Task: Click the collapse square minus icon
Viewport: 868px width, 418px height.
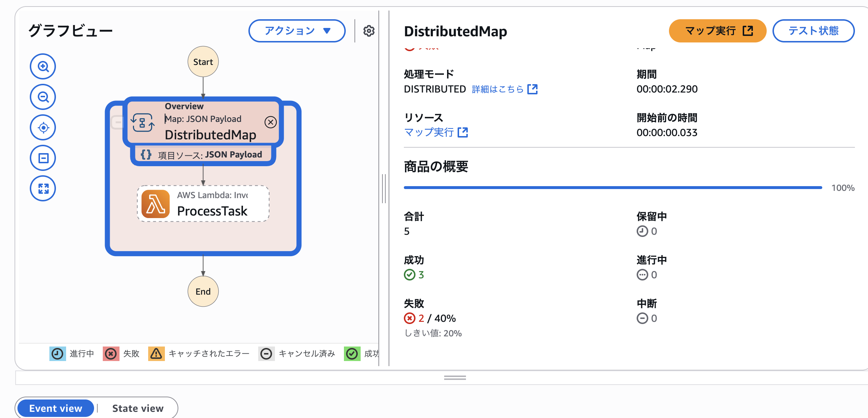Action: point(43,158)
